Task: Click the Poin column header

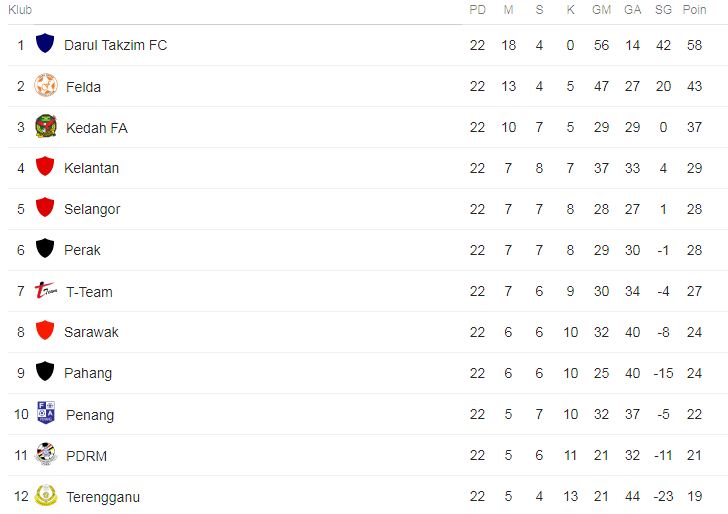Action: [x=694, y=10]
